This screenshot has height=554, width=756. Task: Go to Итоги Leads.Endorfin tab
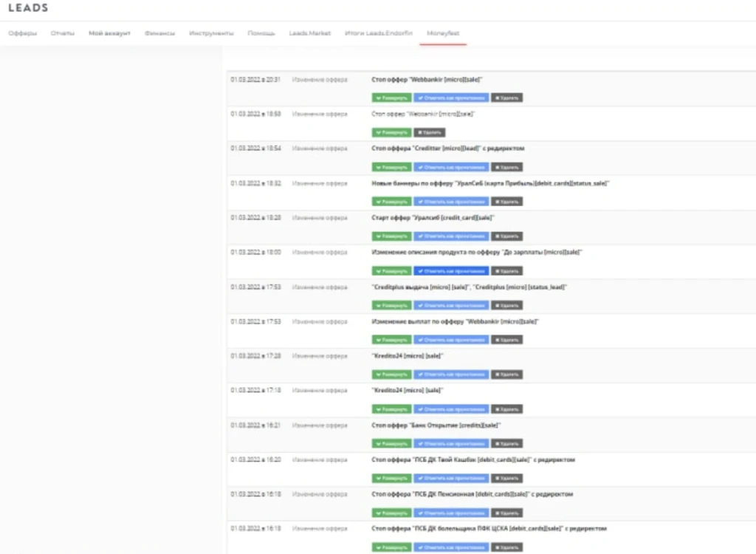(379, 33)
